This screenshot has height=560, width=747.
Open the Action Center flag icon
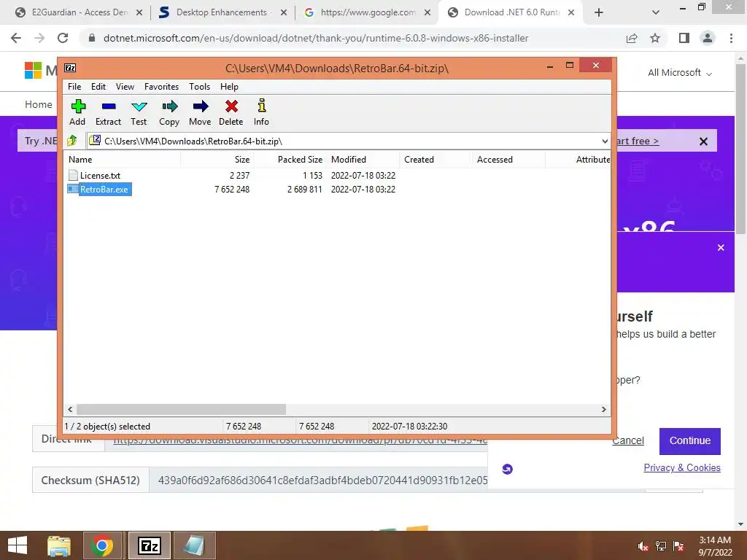678,545
